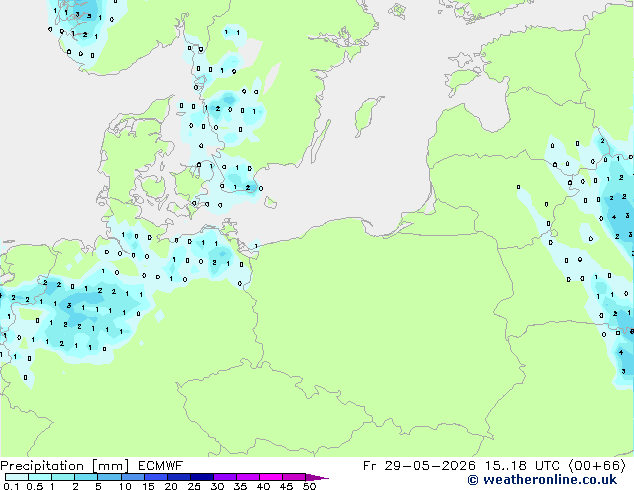Click the legend label '0.5'
This screenshot has width=634, height=490.
pyautogui.click(x=35, y=486)
